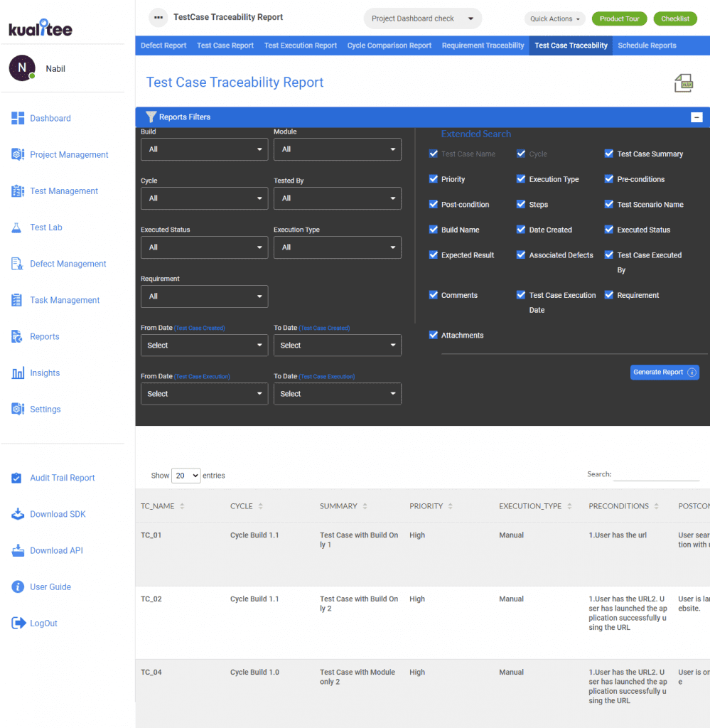Image resolution: width=710 pixels, height=728 pixels.
Task: Open the Project Dashboard check selector
Action: click(422, 18)
